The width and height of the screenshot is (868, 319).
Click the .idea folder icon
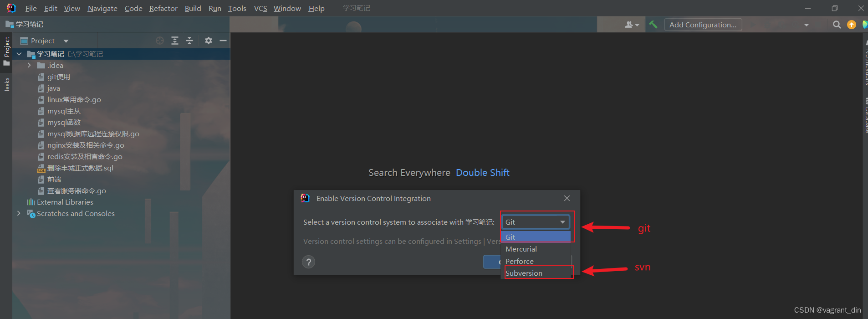[x=41, y=65]
